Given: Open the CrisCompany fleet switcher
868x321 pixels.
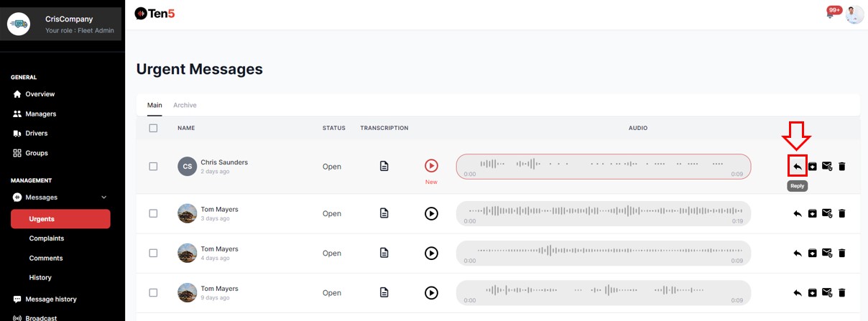Looking at the screenshot, I should pos(62,24).
